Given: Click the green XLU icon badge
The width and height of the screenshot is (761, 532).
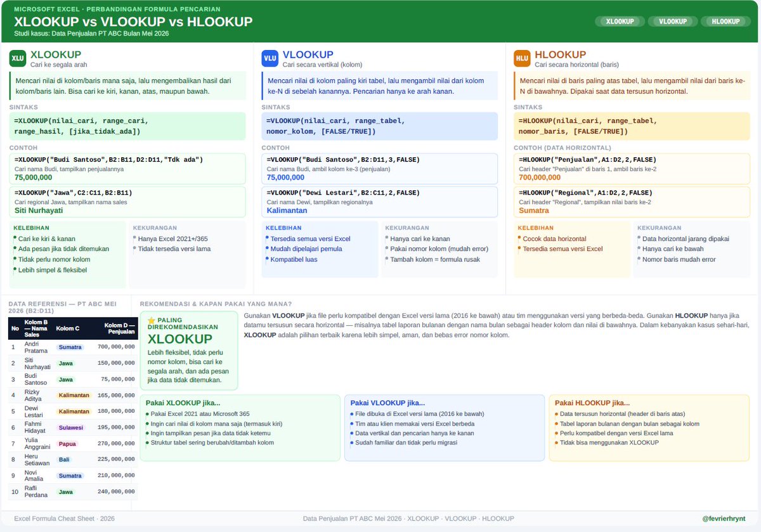Looking at the screenshot, I should pyautogui.click(x=18, y=58).
